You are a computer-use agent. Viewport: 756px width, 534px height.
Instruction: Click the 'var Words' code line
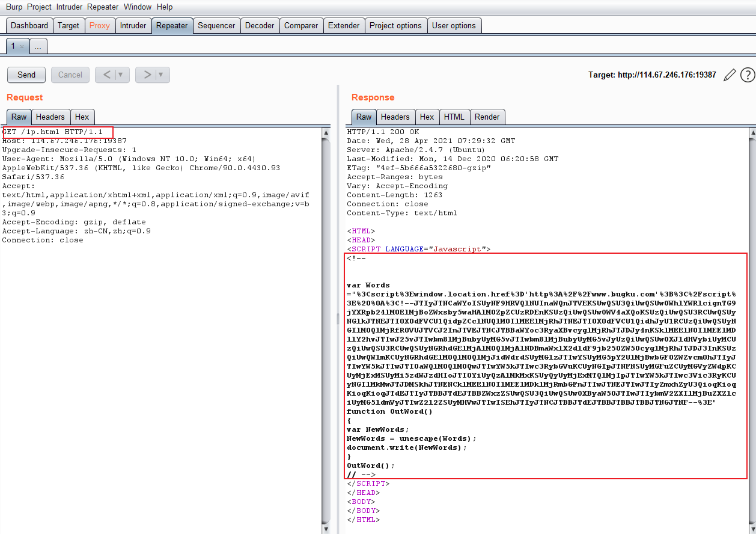(368, 285)
